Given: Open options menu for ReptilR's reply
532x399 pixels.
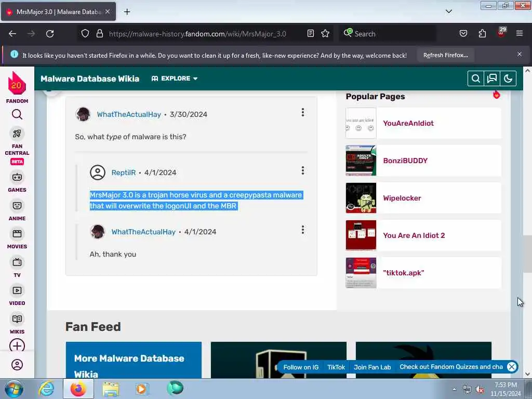Looking at the screenshot, I should tap(303, 170).
